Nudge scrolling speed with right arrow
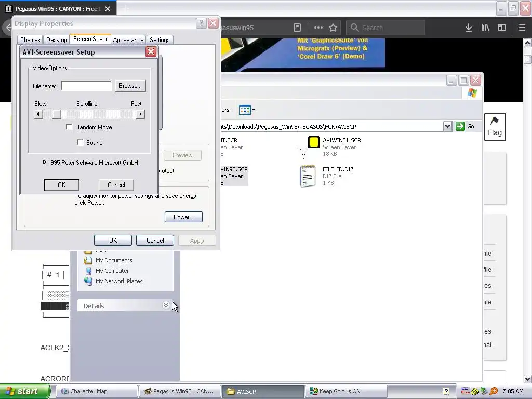This screenshot has width=532, height=399. [140, 114]
